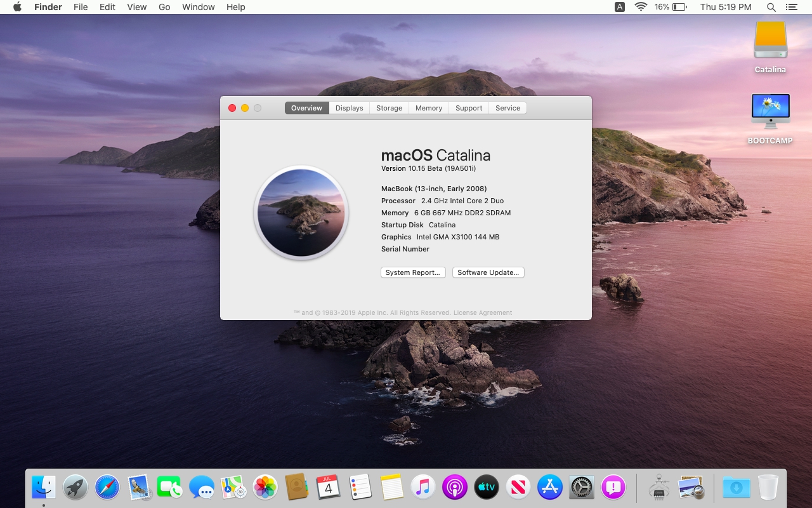Click the version 10.15 Beta text
This screenshot has width=812, height=508.
[x=428, y=168]
